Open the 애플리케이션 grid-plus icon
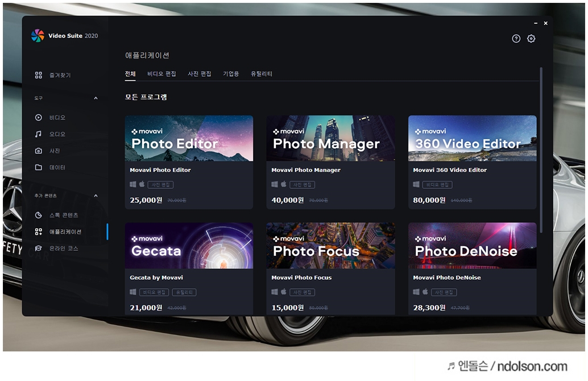Viewport: 588px width, 381px height. [x=38, y=232]
